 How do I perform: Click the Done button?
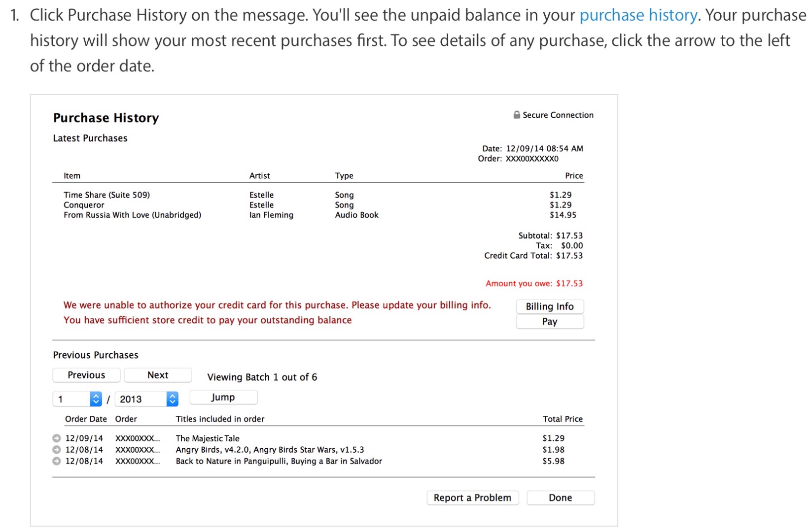(560, 498)
